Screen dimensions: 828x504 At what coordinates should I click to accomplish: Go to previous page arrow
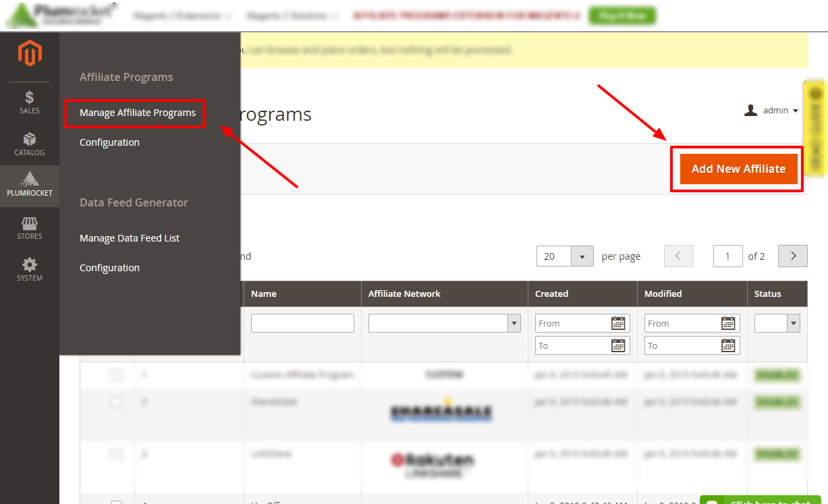pos(679,256)
